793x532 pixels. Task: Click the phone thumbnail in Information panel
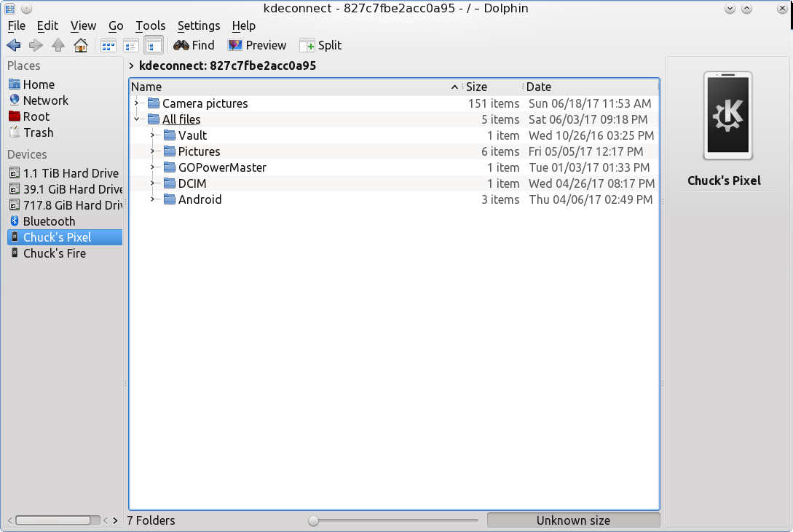coord(728,116)
